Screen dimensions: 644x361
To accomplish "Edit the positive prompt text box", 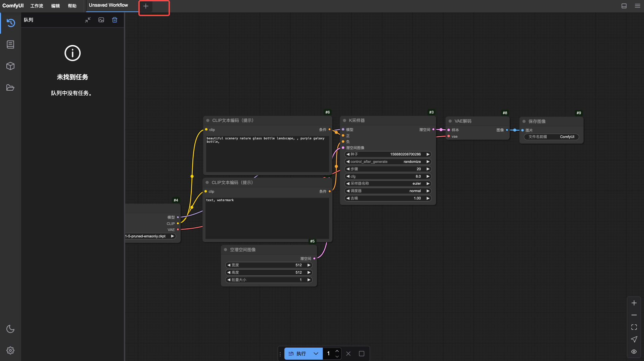I will click(268, 154).
